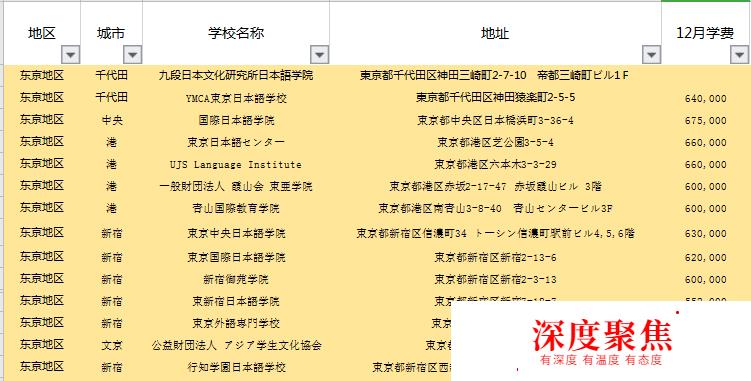Select address cell 東京都中央区日本橋浜町3-36-4
Screen dimensions: 751x381
tap(495, 120)
